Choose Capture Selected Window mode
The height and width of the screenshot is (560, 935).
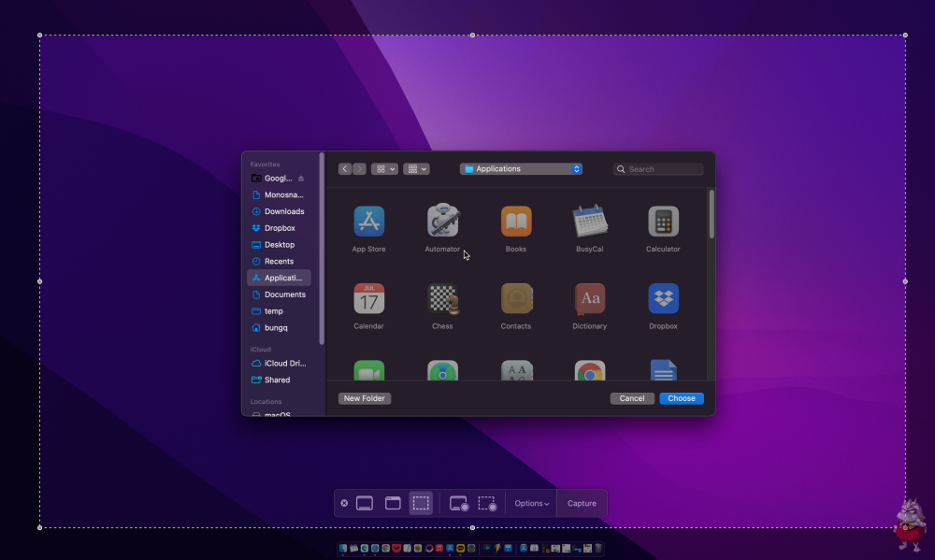click(393, 503)
